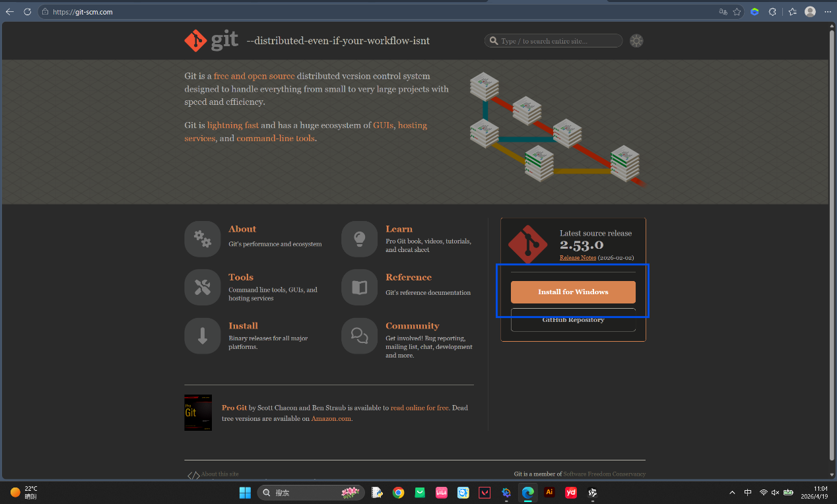Open the green app icon on the taskbar

coord(420,492)
